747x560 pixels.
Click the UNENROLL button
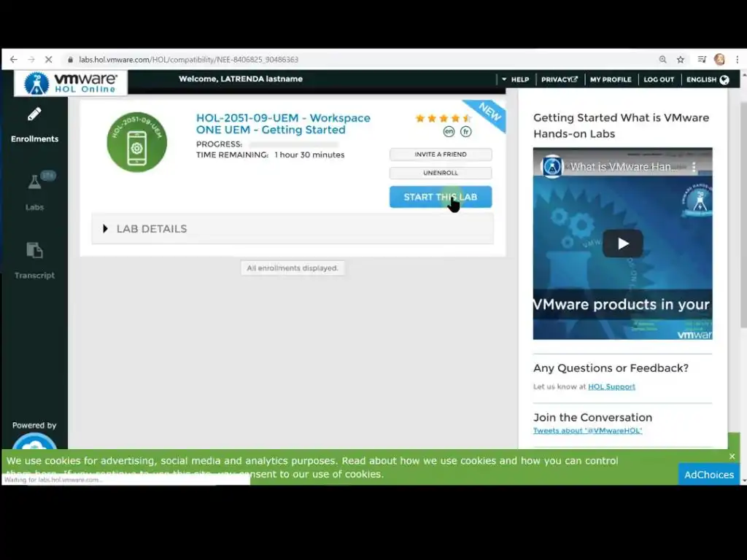pos(441,173)
